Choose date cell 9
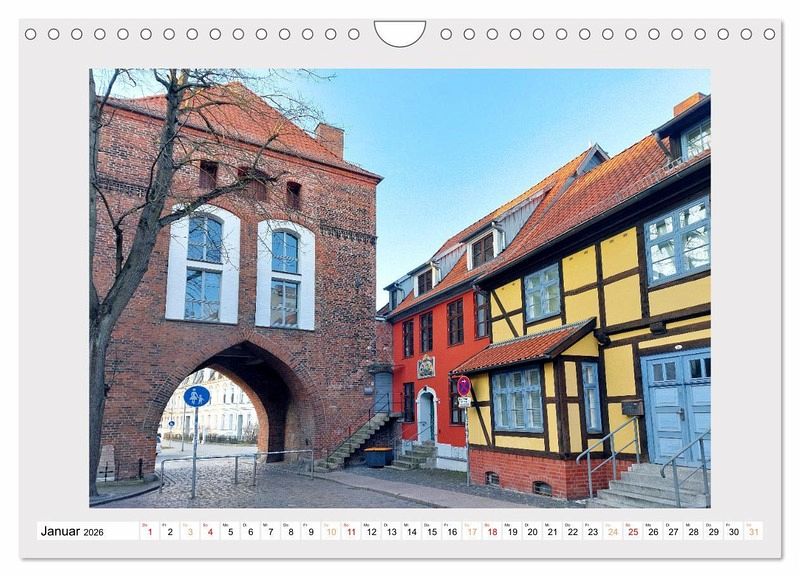 (311, 531)
